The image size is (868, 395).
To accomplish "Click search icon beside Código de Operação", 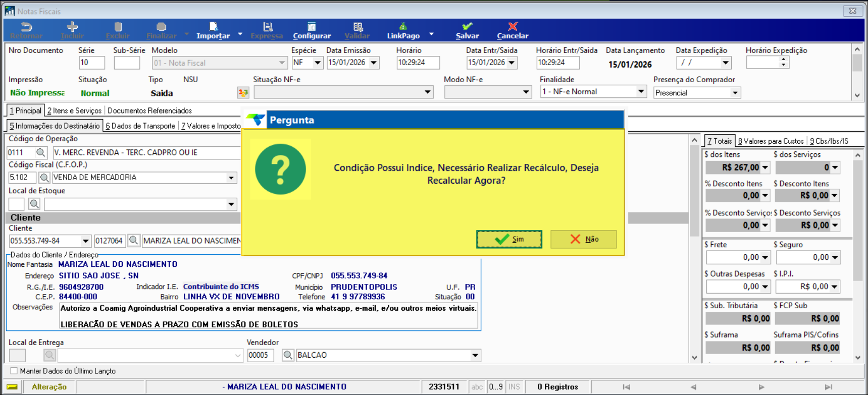I will tap(41, 152).
